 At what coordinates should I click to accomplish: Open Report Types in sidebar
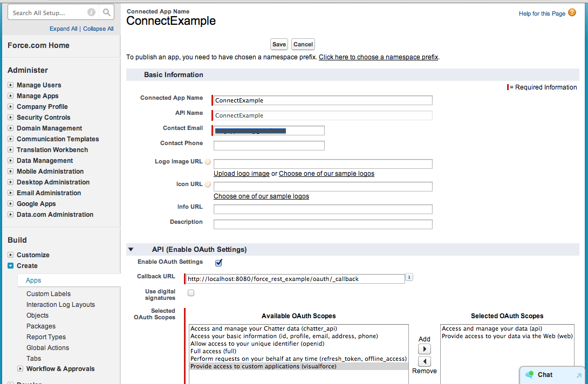(46, 337)
